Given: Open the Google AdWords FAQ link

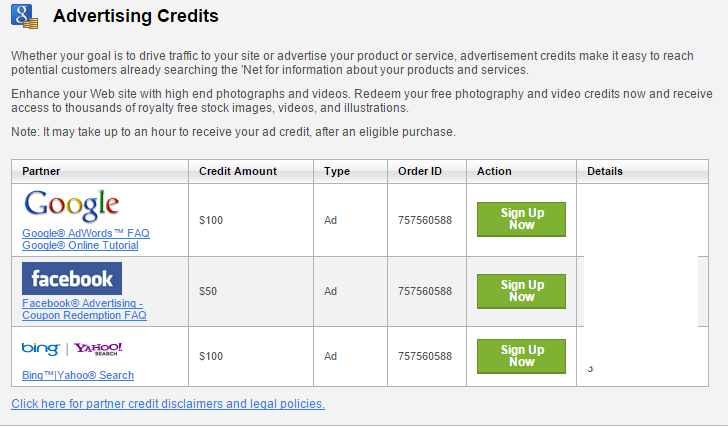Looking at the screenshot, I should 86,233.
